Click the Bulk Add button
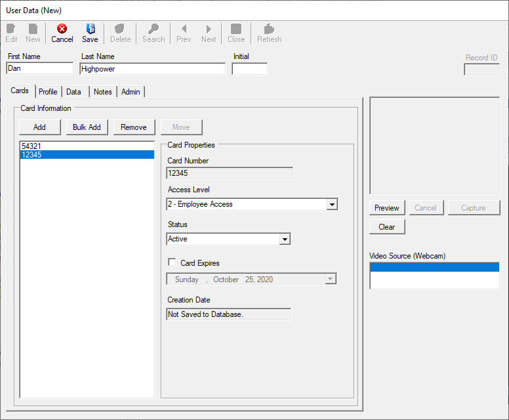Viewport: 509px width, 420px height. (87, 127)
